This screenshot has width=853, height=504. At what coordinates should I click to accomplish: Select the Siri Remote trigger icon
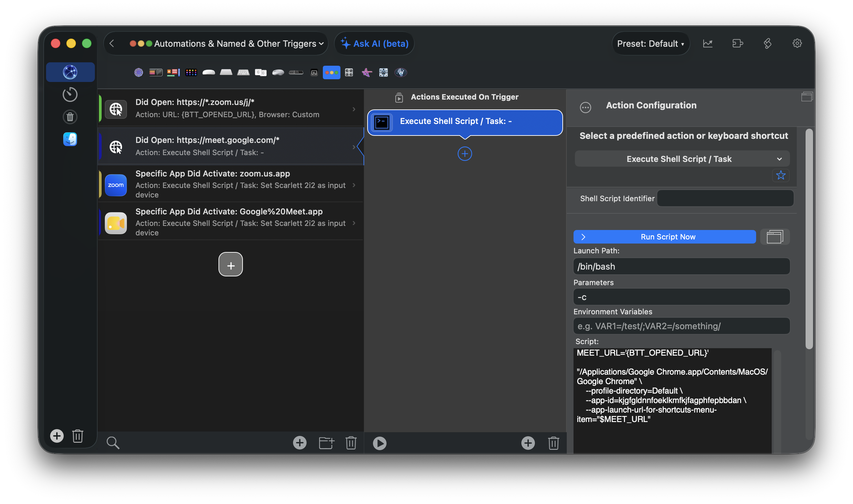[296, 72]
